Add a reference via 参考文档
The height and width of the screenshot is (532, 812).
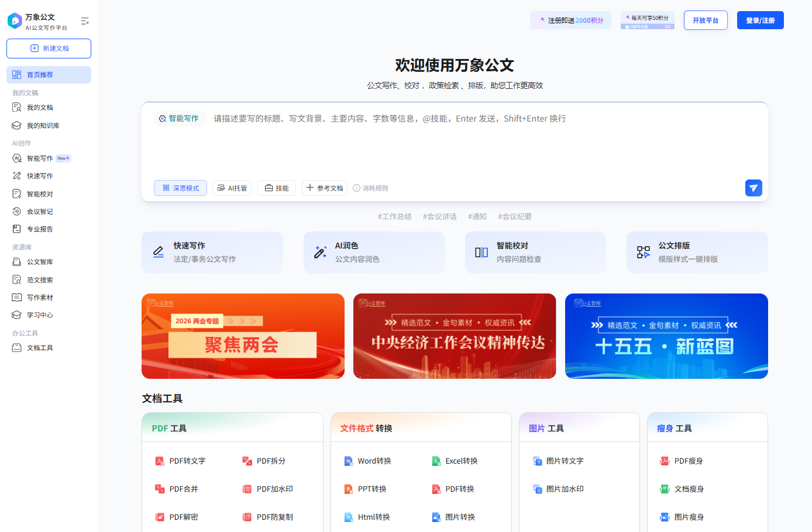(325, 188)
